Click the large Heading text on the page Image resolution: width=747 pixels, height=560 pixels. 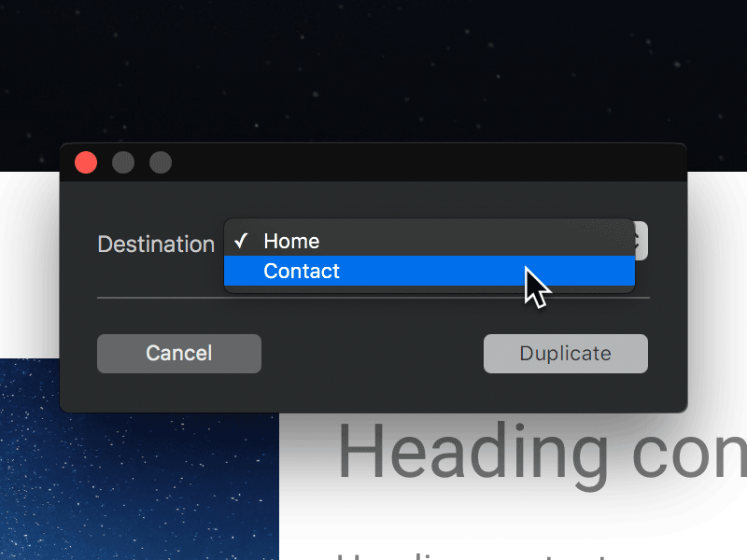[x=542, y=453]
